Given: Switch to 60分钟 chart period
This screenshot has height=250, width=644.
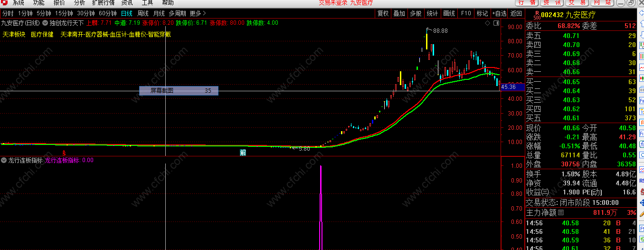Looking at the screenshot, I should [x=108, y=13].
